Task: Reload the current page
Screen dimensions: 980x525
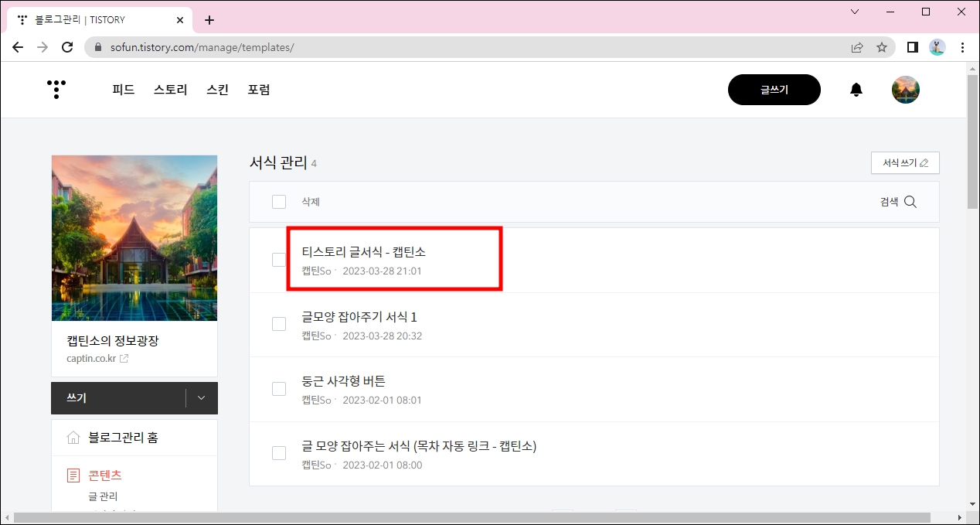Action: click(x=67, y=47)
